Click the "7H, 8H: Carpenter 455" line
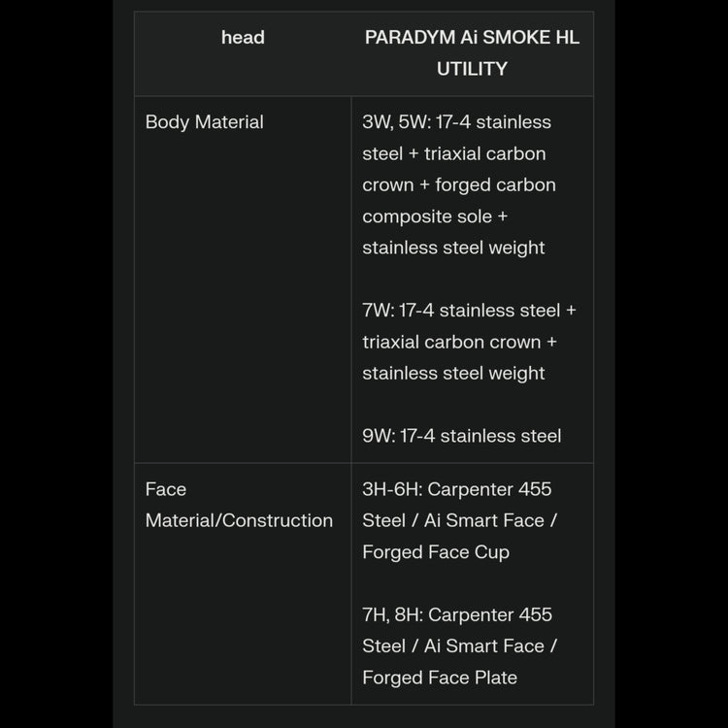Screen dimensions: 728x728 (x=457, y=614)
